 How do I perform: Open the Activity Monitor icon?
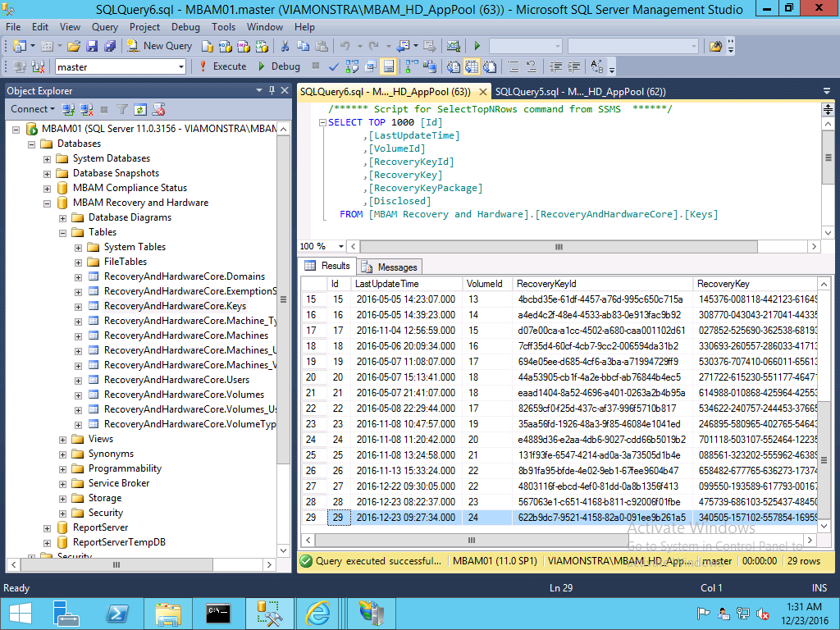pos(453,46)
